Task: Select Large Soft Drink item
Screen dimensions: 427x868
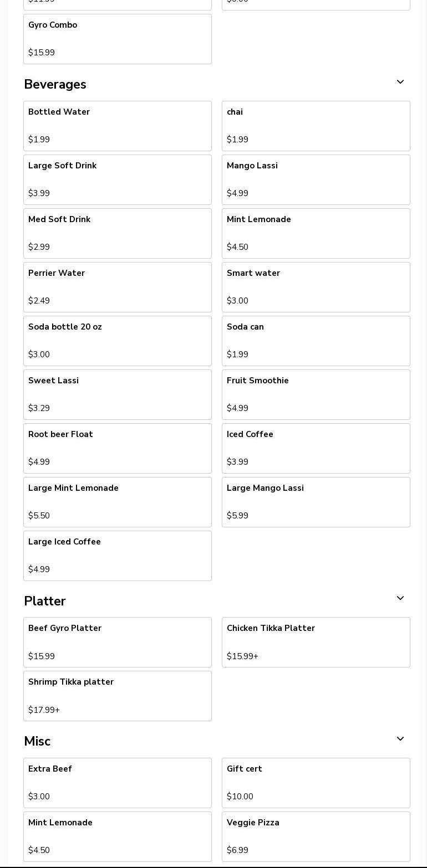Action: (x=118, y=179)
